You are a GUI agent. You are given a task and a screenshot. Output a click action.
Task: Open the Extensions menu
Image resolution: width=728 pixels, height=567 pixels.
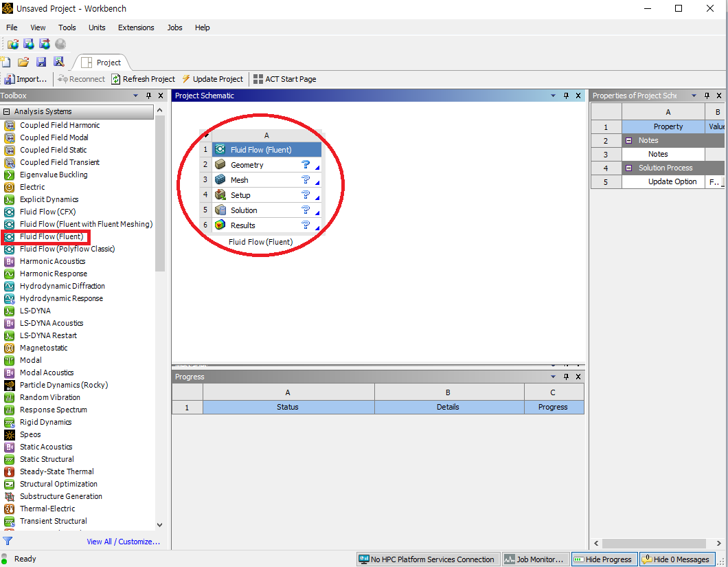click(136, 27)
